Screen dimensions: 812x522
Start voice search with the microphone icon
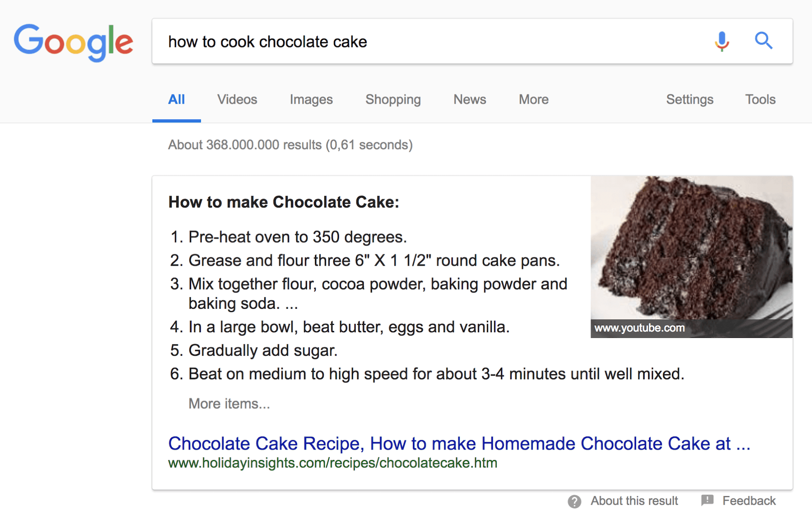click(x=722, y=41)
